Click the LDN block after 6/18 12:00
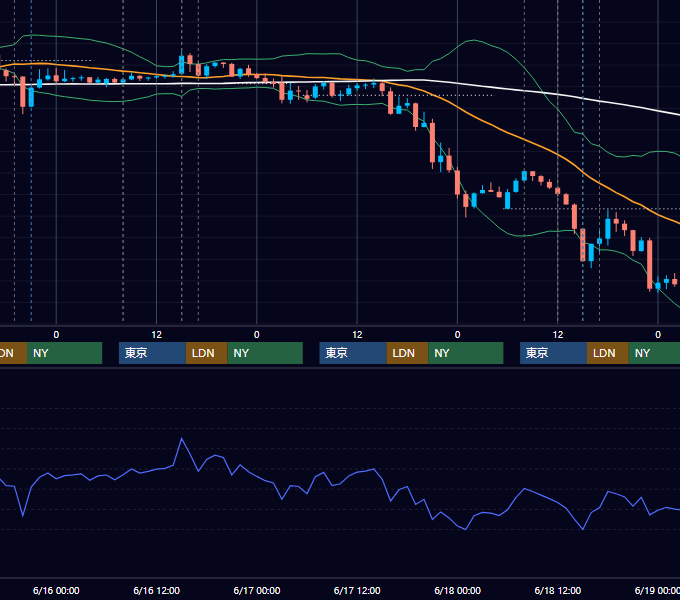Viewport: 680px width, 600px height. point(608,353)
